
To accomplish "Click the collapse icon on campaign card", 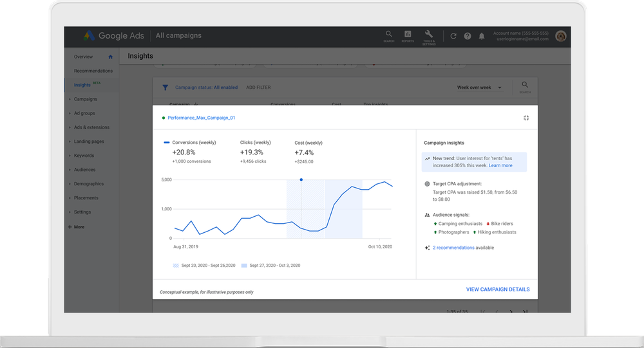I will click(526, 118).
